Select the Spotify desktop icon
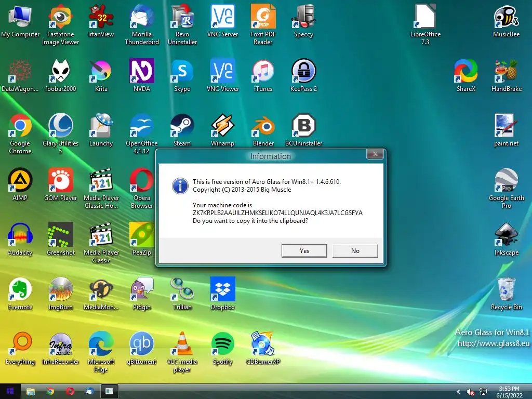This screenshot has width=532, height=399. (x=222, y=349)
